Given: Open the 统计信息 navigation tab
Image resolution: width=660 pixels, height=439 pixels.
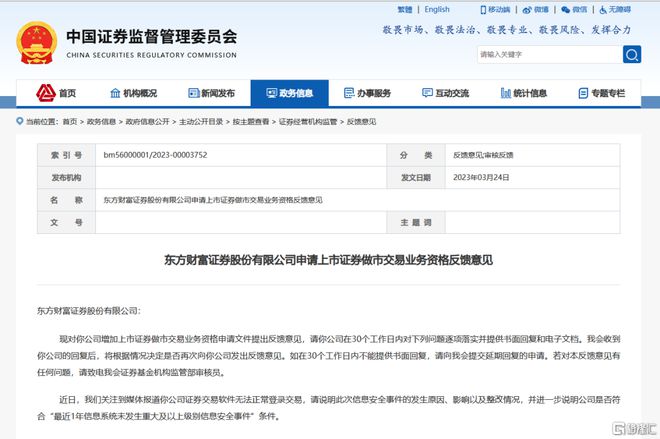Looking at the screenshot, I should pos(524,93).
